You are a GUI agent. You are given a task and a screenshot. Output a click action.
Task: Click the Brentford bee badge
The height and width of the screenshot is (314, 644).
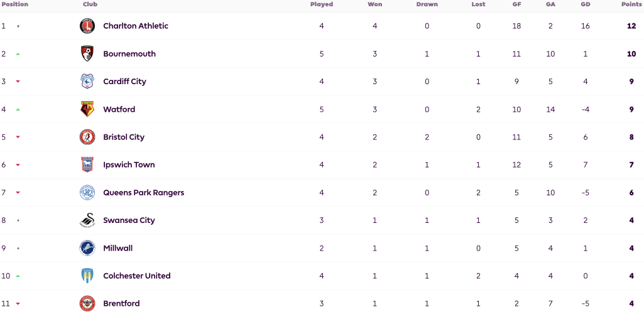(x=87, y=304)
